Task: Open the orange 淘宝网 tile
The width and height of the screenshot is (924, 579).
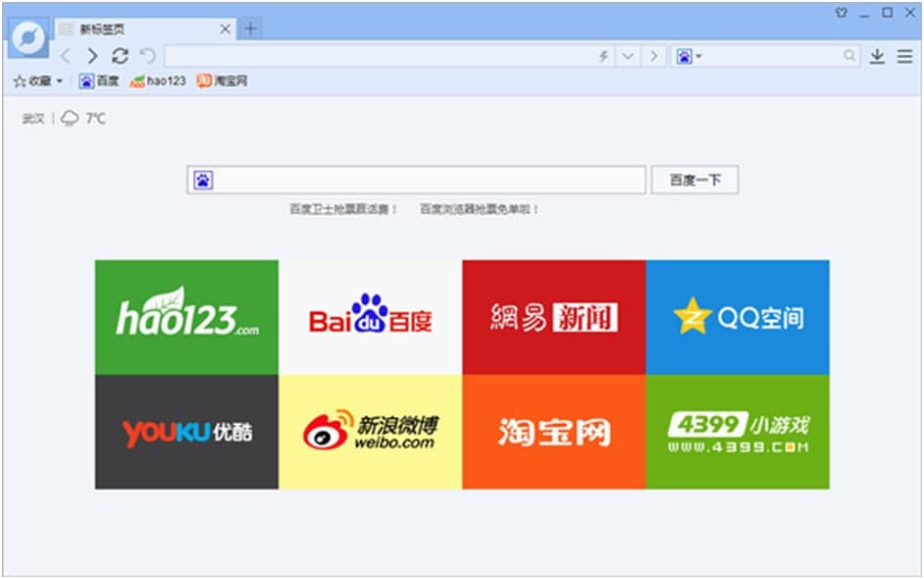Action: pos(554,432)
